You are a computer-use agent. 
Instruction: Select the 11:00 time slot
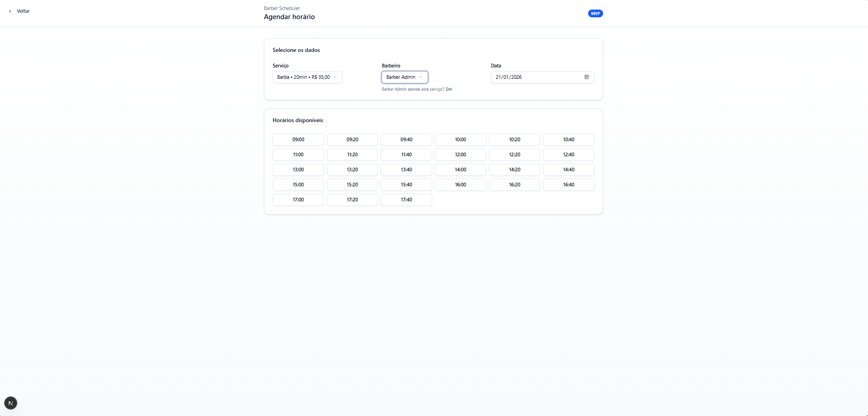pyautogui.click(x=298, y=154)
